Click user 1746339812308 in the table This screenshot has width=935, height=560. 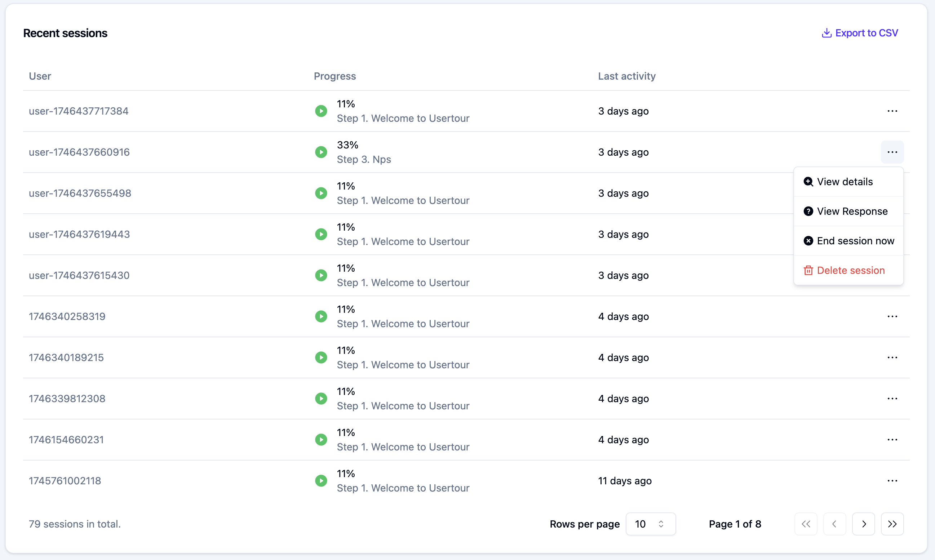click(67, 399)
